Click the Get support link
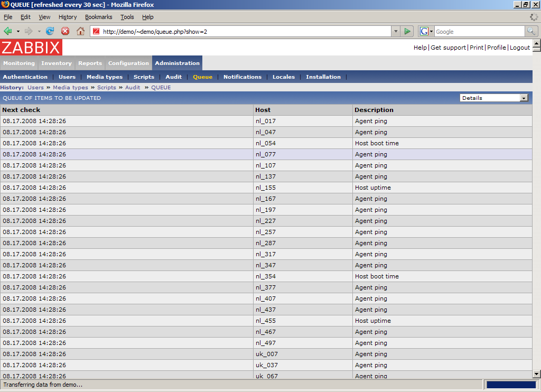The height and width of the screenshot is (392, 541). pos(448,48)
